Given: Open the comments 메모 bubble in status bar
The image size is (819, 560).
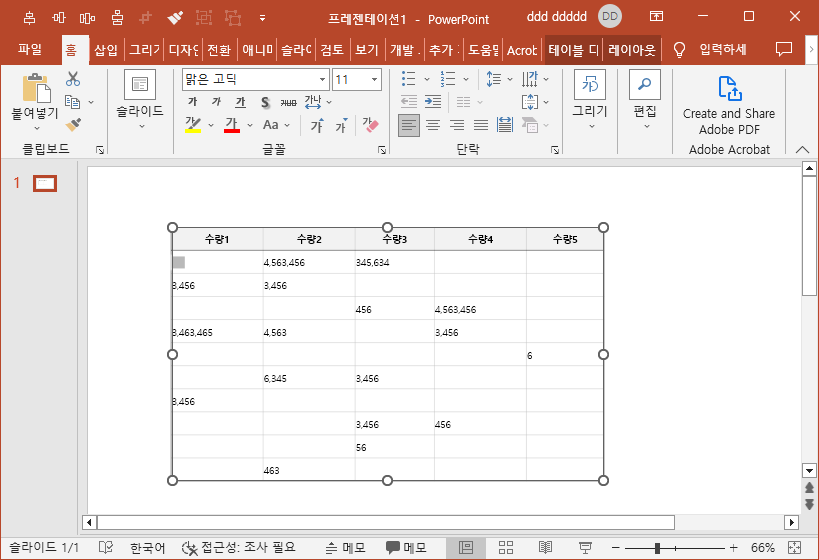Looking at the screenshot, I should click(x=406, y=547).
